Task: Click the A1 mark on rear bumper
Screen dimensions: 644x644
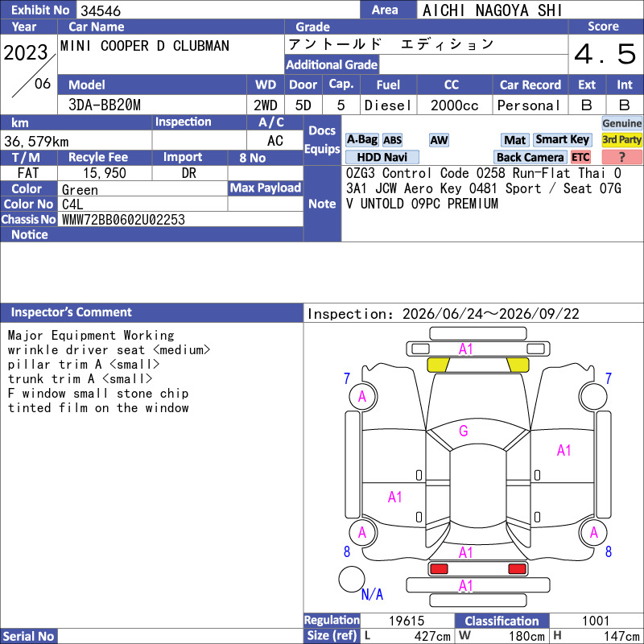Action: click(466, 586)
